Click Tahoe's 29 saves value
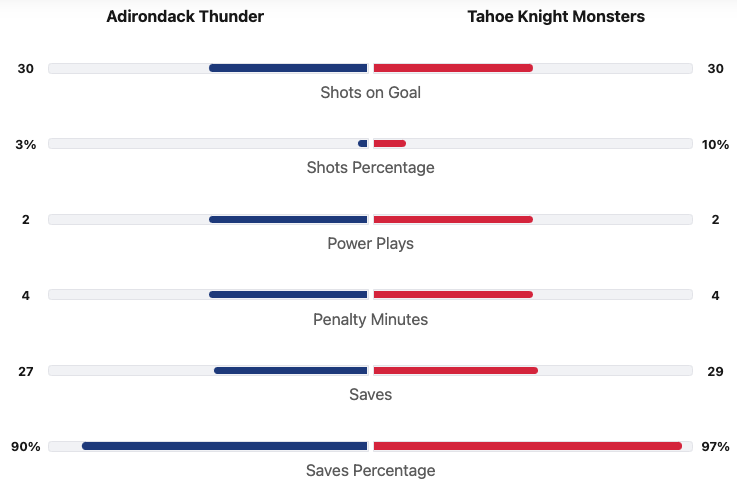 (715, 371)
